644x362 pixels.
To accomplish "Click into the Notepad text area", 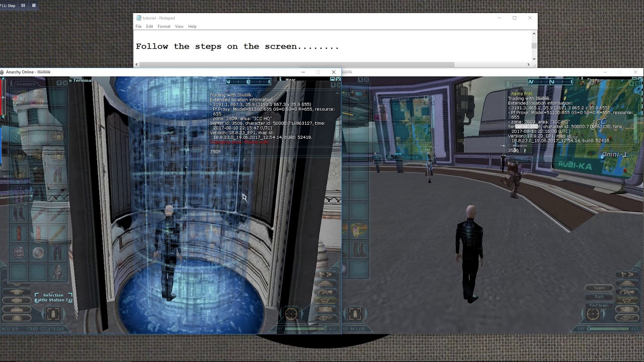I will coord(332,46).
